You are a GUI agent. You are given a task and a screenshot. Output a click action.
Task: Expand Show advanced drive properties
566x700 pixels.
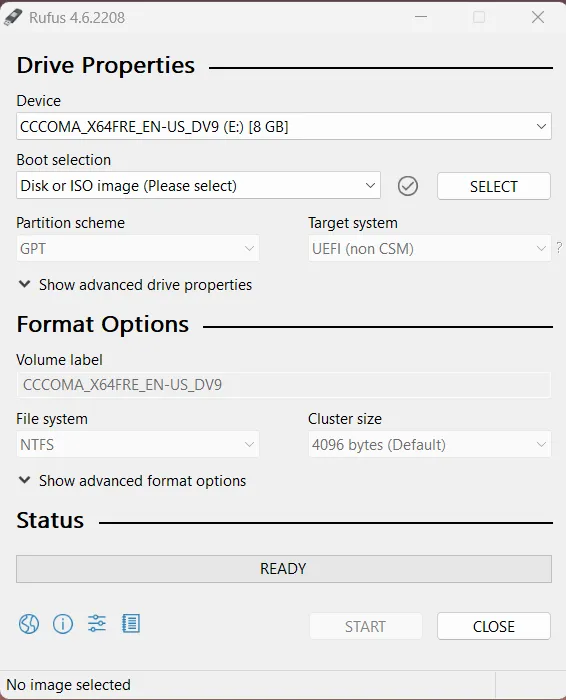[135, 285]
